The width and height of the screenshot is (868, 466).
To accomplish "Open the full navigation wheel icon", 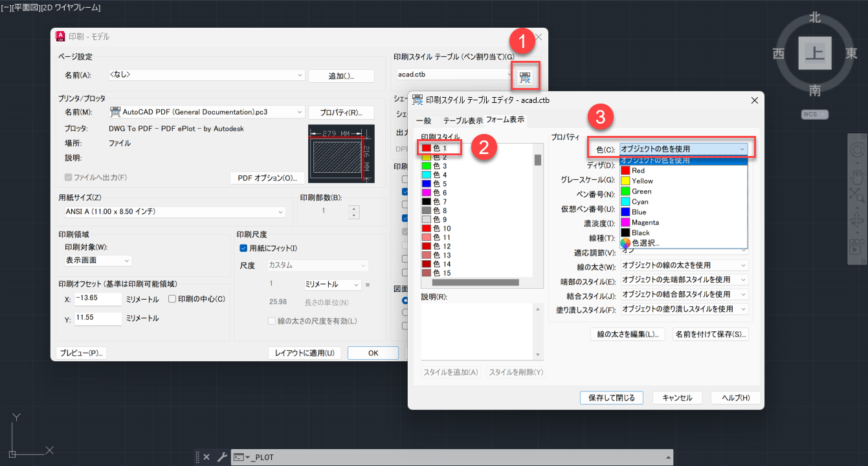I will click(x=856, y=150).
